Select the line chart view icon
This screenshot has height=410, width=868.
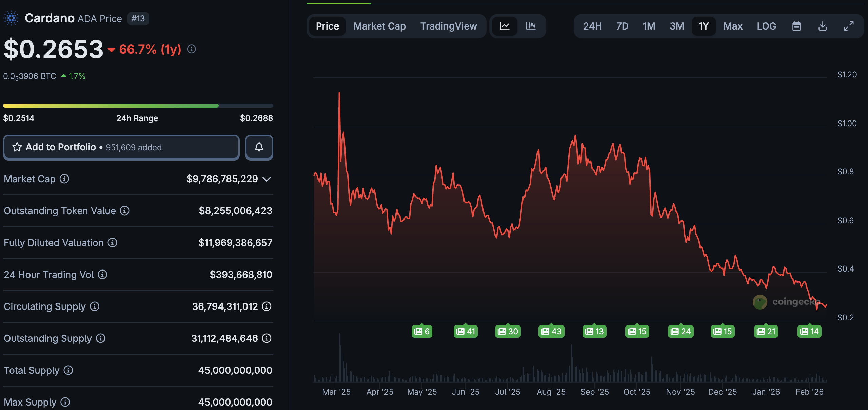pos(505,26)
